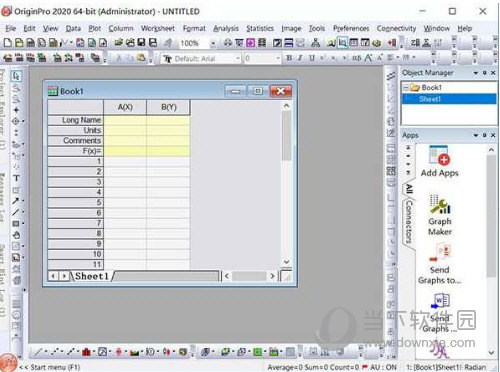
Task: Expand the 100% zoom dropdown
Action: coord(213,43)
